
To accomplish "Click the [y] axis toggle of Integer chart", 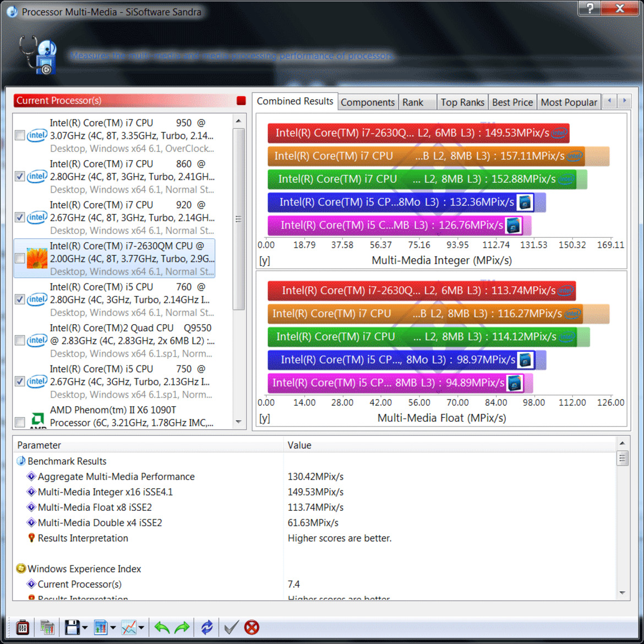I will 265,261.
